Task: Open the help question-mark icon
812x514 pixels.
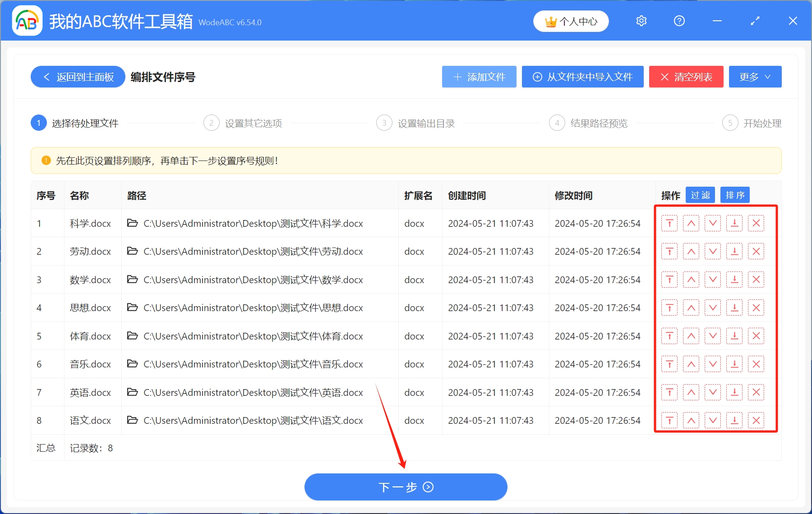Action: point(679,21)
